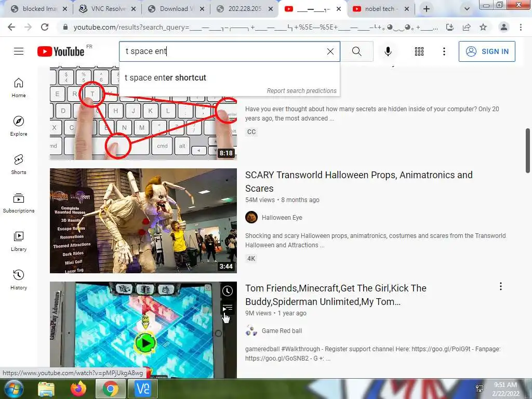Open Library in the sidebar
This screenshot has width=532, height=399.
tap(19, 241)
